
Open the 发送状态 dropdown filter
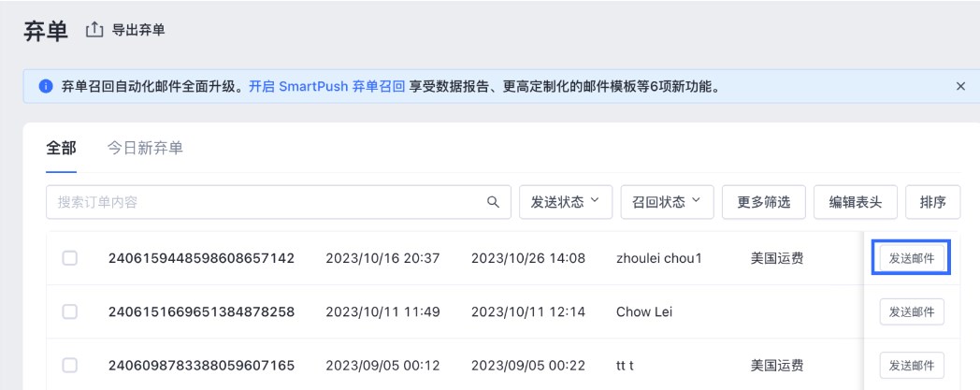pyautogui.click(x=565, y=201)
